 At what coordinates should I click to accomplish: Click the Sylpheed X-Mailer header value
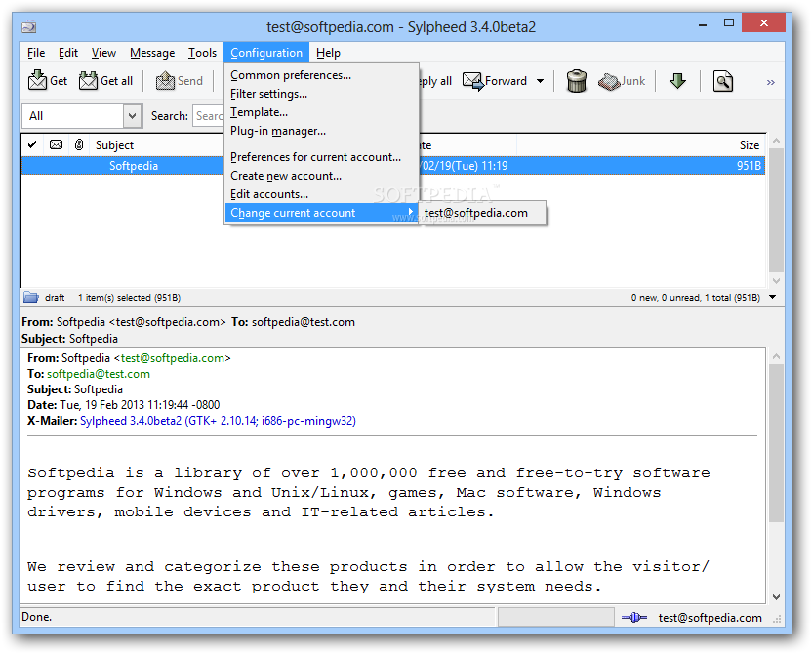pos(218,421)
